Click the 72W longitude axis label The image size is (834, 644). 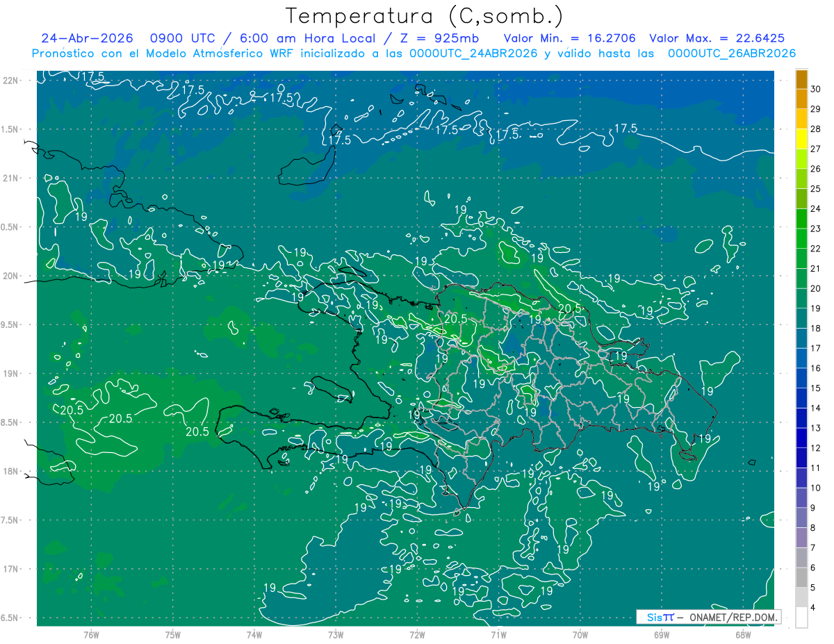pos(417,634)
